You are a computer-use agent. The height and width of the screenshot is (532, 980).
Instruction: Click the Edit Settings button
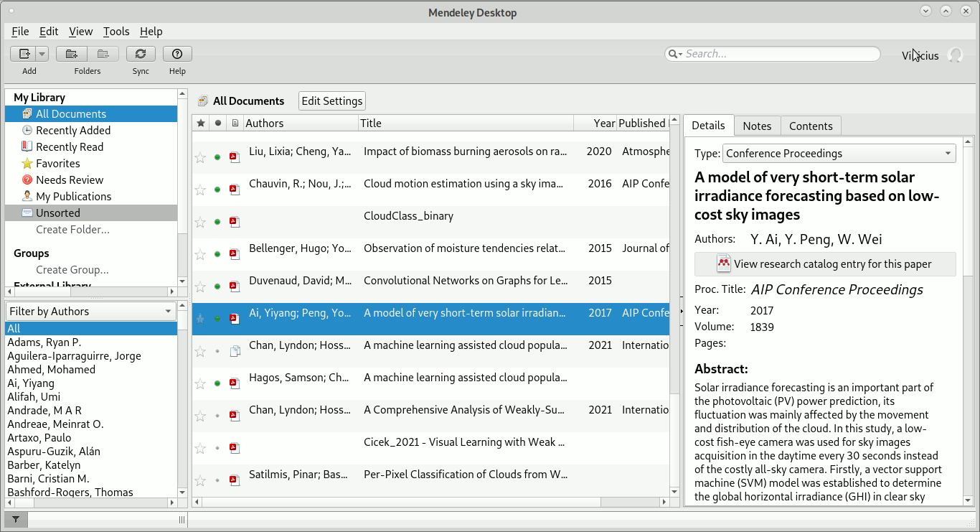tap(331, 101)
